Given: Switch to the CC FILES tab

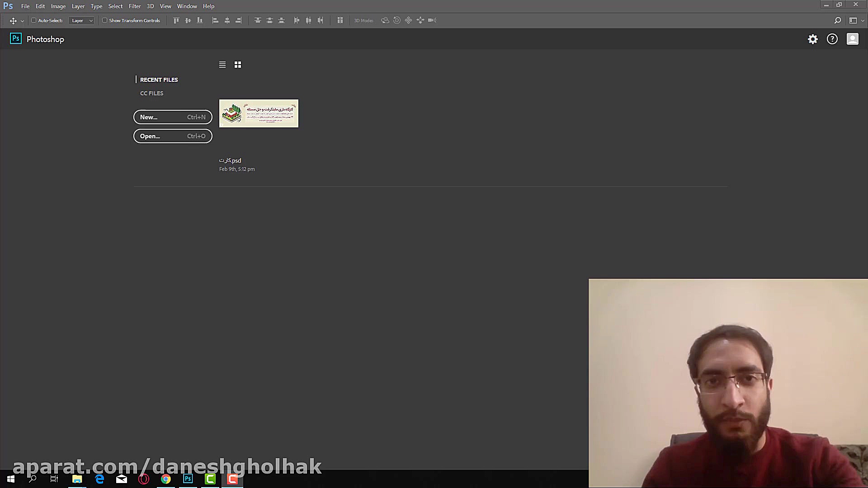Looking at the screenshot, I should [x=151, y=93].
